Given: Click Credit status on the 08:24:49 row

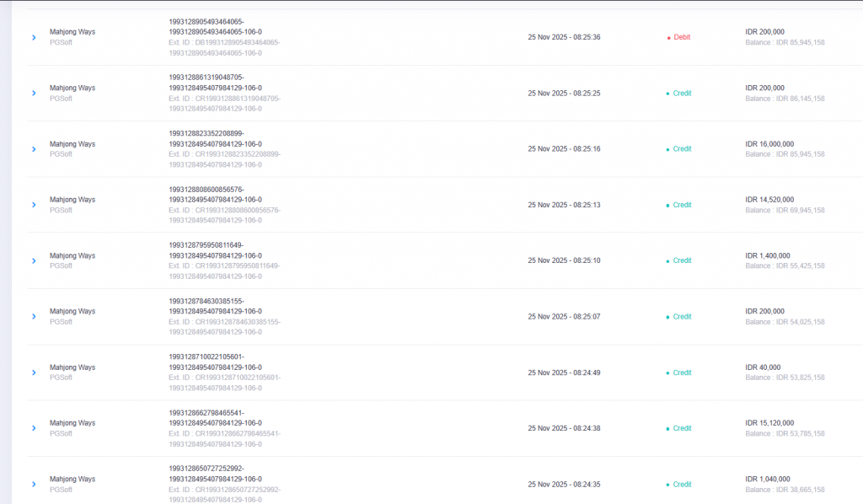Looking at the screenshot, I should click(x=681, y=373).
